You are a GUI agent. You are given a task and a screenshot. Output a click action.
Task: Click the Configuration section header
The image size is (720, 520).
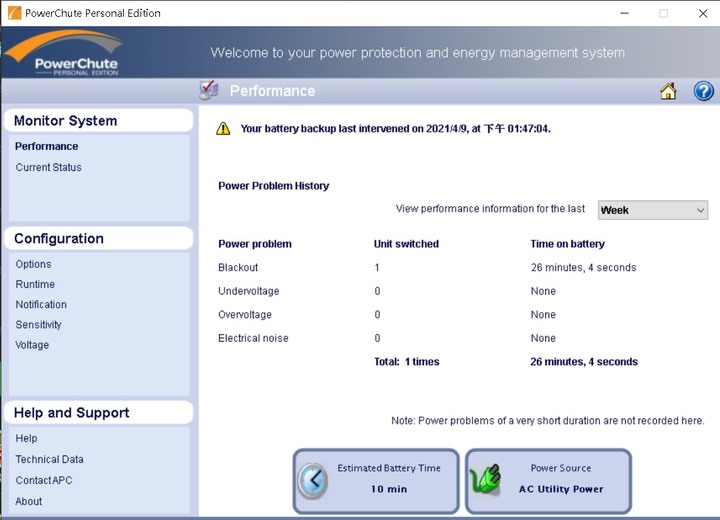click(x=99, y=238)
